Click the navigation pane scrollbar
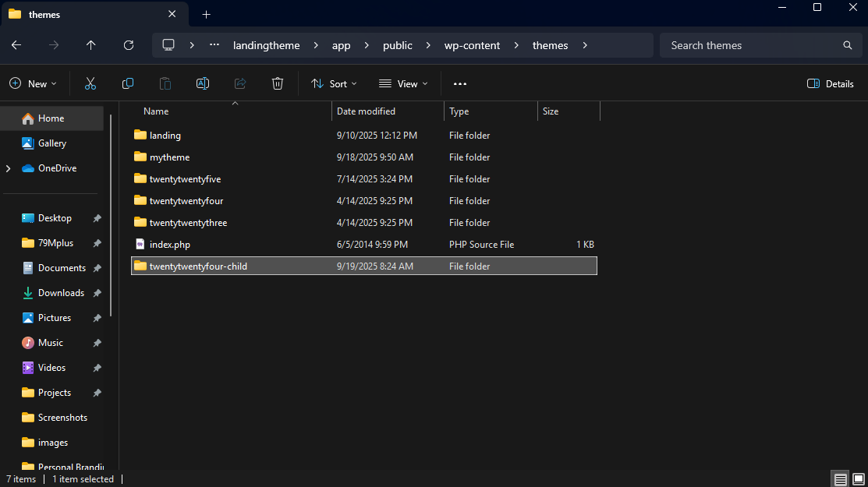The width and height of the screenshot is (868, 487). tap(111, 214)
